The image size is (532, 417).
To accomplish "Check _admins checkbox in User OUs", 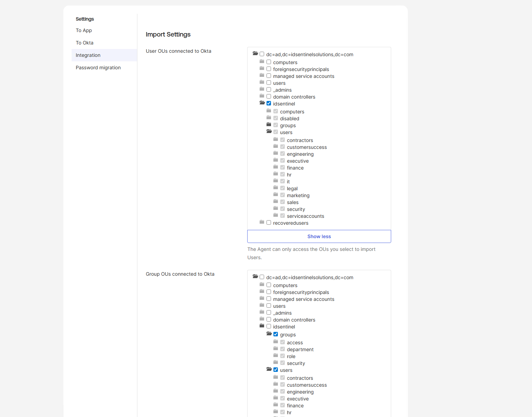I will click(x=269, y=90).
